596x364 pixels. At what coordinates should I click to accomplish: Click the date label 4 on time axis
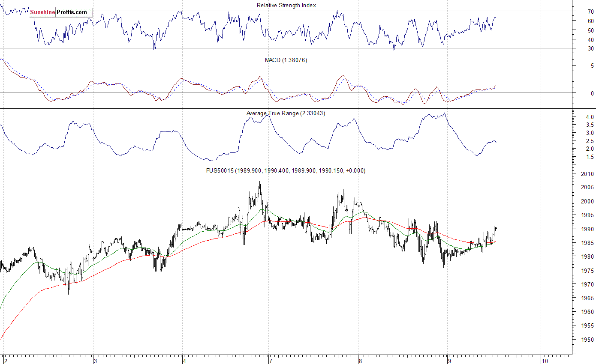click(185, 361)
